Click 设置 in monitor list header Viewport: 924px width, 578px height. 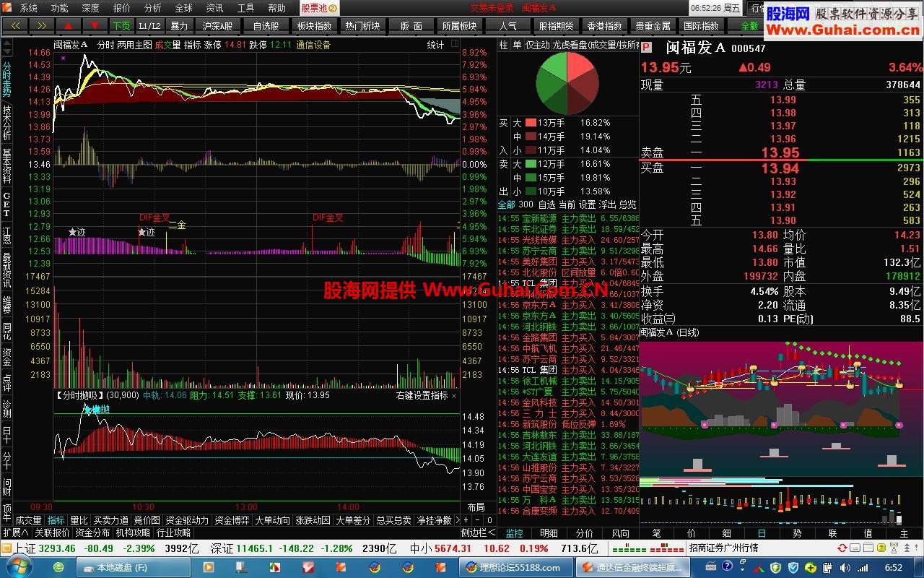[588, 205]
